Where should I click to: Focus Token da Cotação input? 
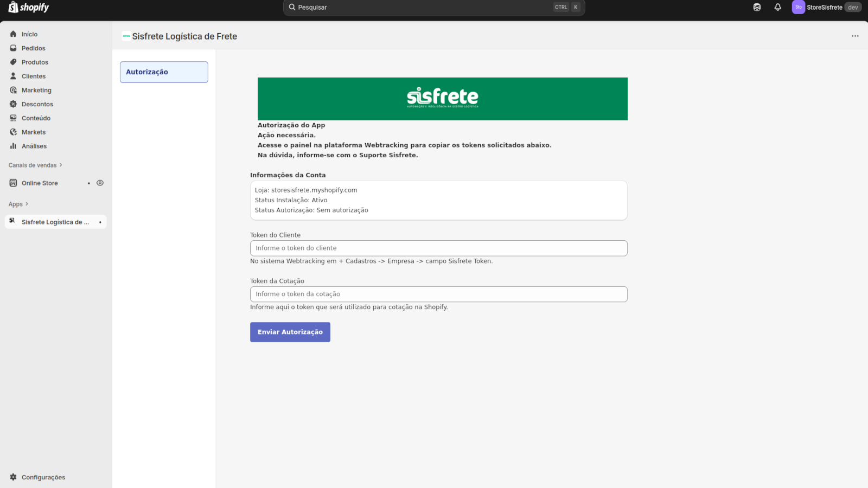(x=438, y=294)
